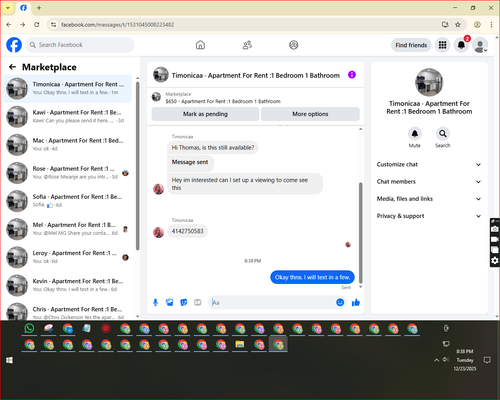
Task: Expand Media, files and links section
Action: (429, 199)
